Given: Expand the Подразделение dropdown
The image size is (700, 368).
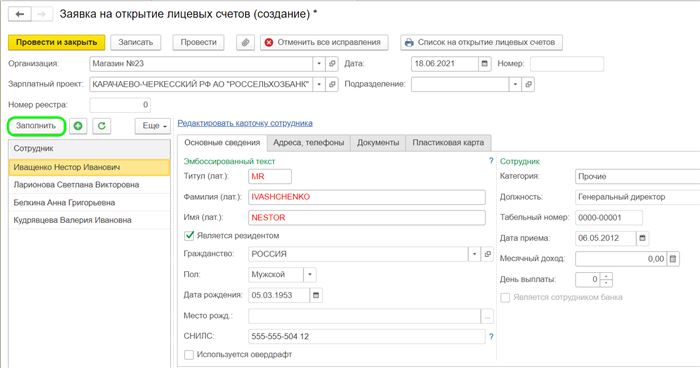Looking at the screenshot, I should point(515,84).
